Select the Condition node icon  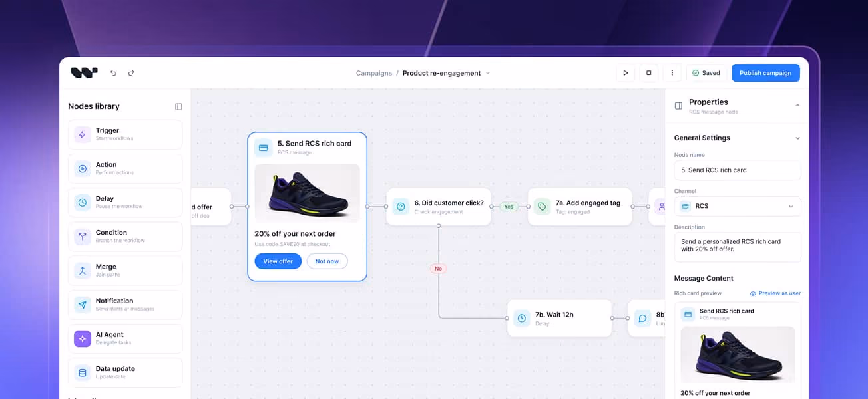coord(83,237)
